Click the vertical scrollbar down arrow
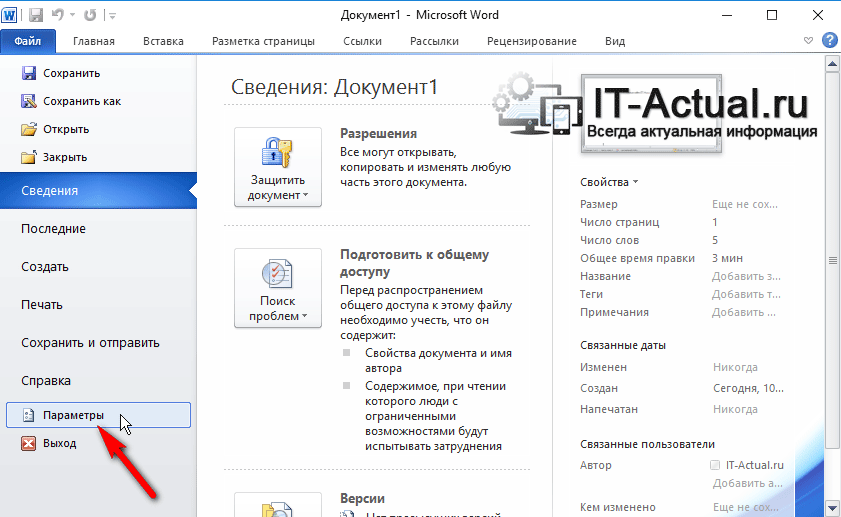The width and height of the screenshot is (841, 517). point(831,509)
